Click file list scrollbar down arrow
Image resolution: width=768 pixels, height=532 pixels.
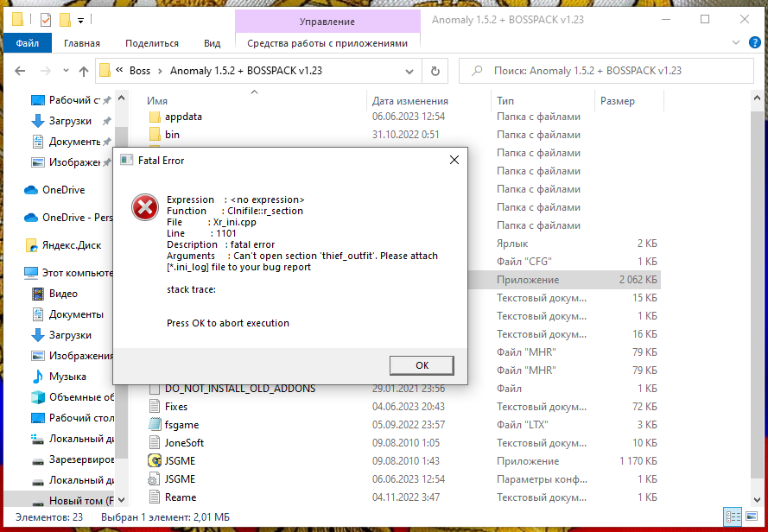coord(758,500)
